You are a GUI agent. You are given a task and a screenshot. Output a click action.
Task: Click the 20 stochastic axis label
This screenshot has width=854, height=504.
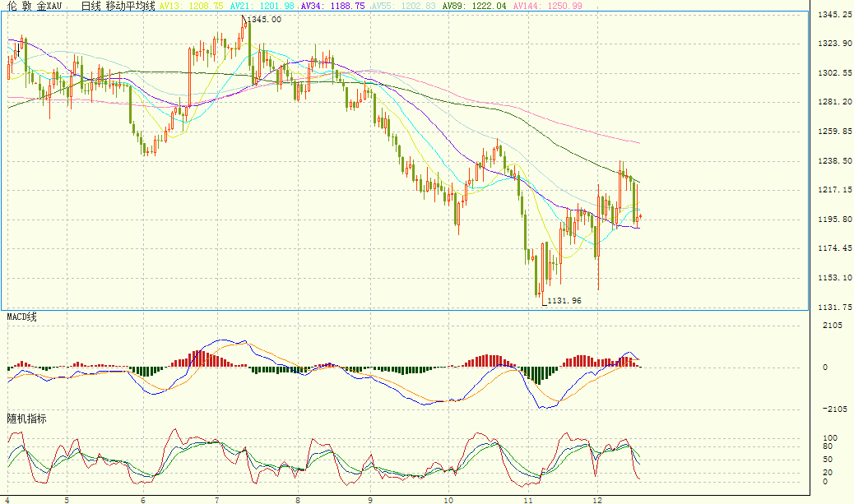tap(828, 473)
